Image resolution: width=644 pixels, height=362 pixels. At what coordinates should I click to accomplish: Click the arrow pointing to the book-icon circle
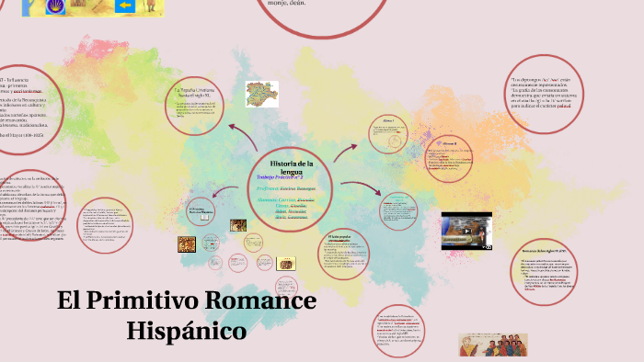[225, 192]
